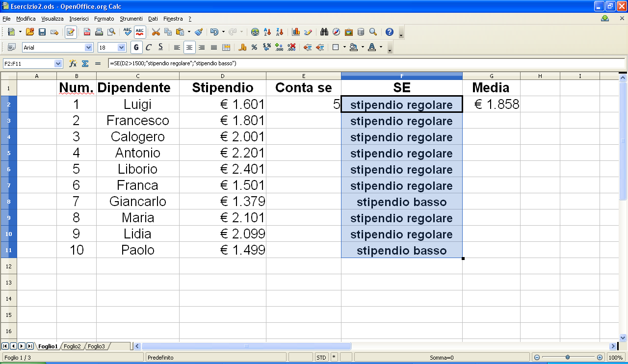This screenshot has height=364, width=628.
Task: Delete decimal place icon
Action: click(x=291, y=47)
